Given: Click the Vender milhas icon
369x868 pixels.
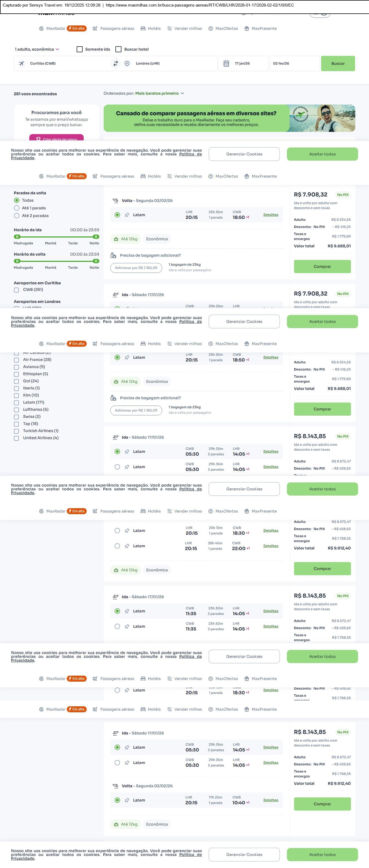Looking at the screenshot, I should point(170,29).
